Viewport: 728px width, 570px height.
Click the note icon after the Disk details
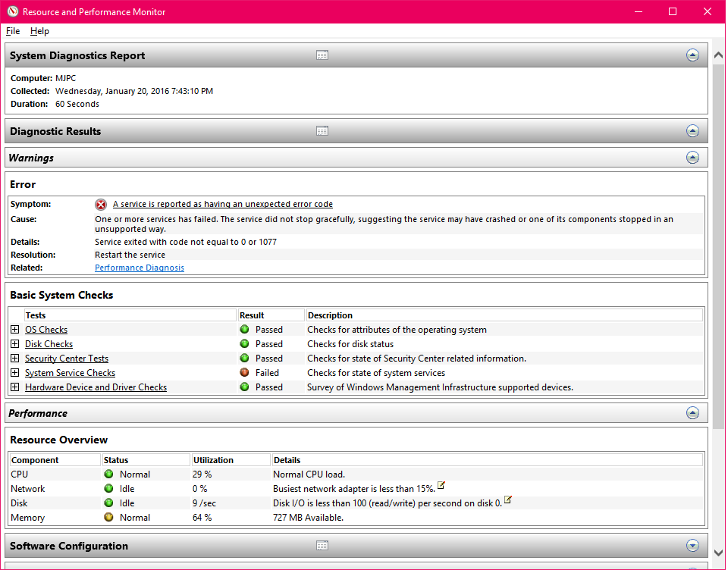click(x=508, y=500)
